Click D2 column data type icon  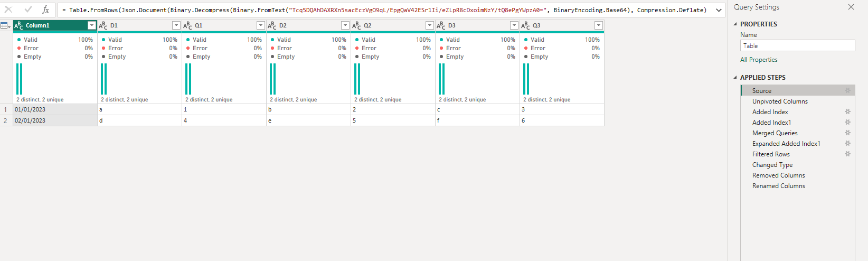coord(272,25)
